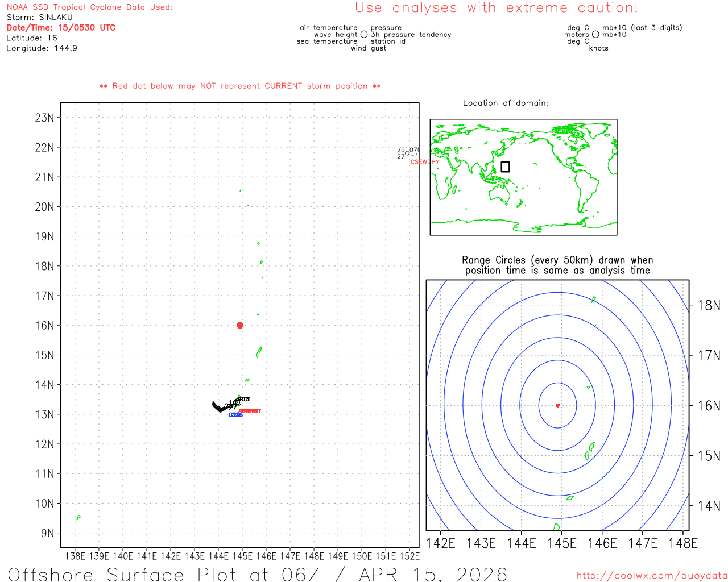This screenshot has height=582, width=728.
Task: Click the red-dot position disclaimer text
Action: point(240,86)
